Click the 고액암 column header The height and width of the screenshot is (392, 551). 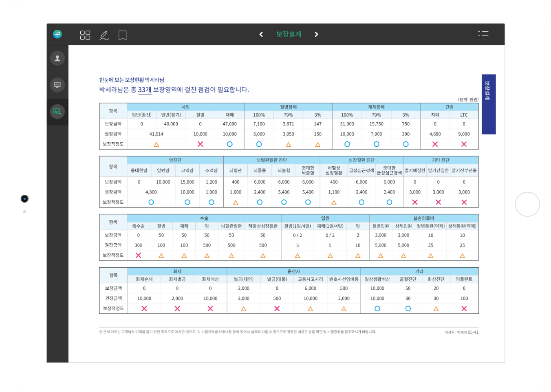tap(187, 170)
